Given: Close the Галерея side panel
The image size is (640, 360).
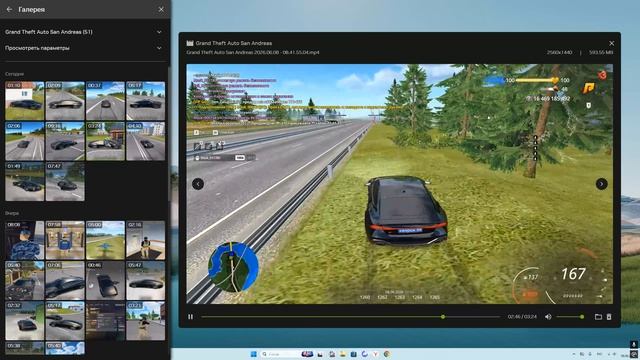Looking at the screenshot, I should point(161,9).
